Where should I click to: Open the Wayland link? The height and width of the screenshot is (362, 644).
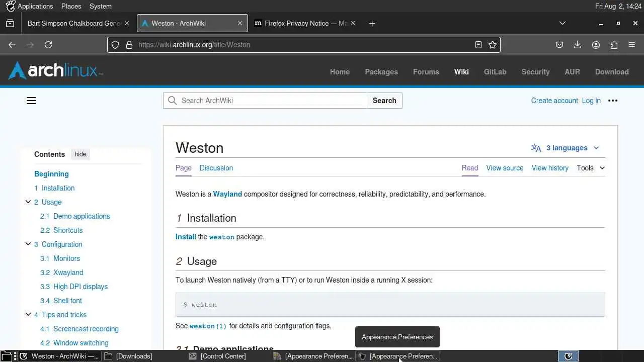pos(227,194)
